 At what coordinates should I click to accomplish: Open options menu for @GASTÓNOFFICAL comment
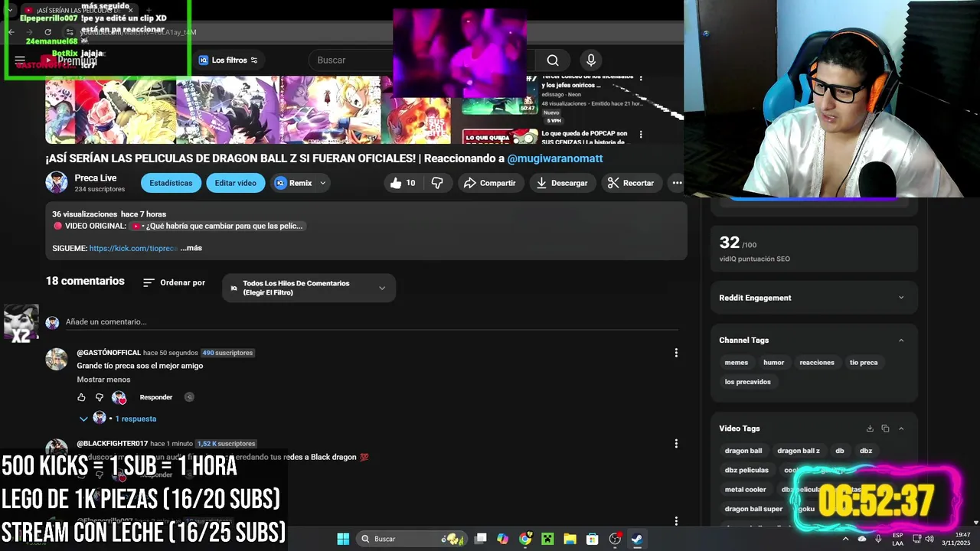pyautogui.click(x=676, y=353)
